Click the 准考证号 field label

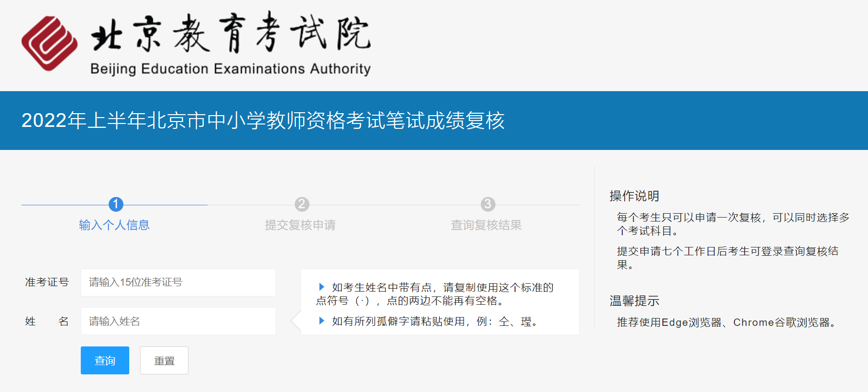[x=47, y=282]
